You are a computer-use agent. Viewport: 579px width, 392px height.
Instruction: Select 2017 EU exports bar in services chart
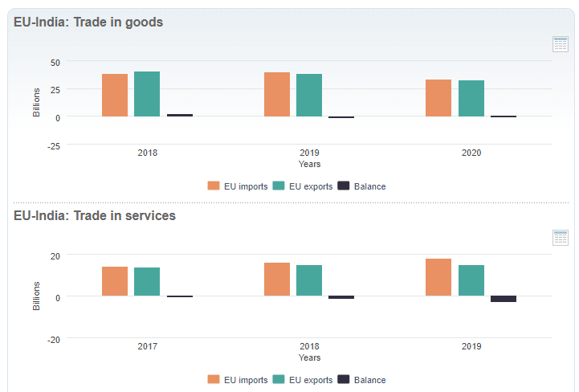point(147,281)
